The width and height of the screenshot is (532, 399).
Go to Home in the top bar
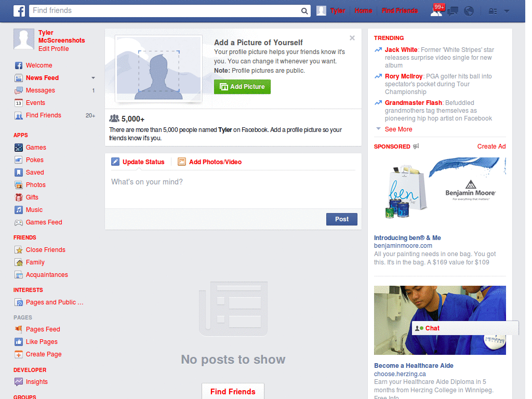point(363,11)
